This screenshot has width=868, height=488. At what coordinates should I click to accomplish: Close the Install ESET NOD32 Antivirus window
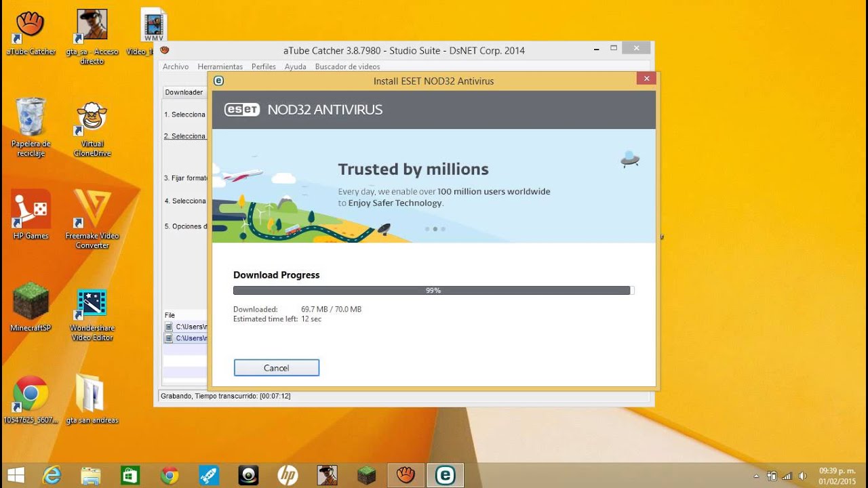[x=646, y=79]
